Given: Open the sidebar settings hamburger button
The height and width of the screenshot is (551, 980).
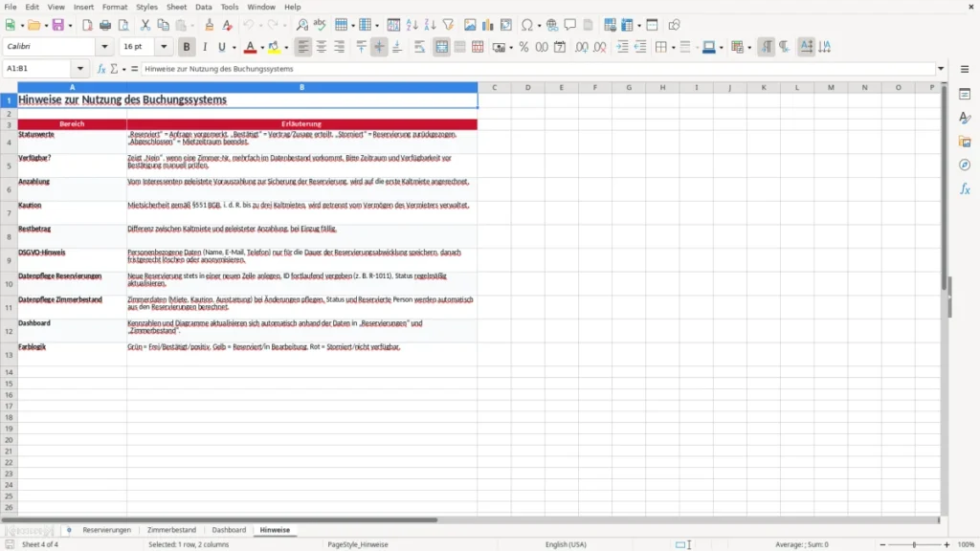Looking at the screenshot, I should pos(965,69).
